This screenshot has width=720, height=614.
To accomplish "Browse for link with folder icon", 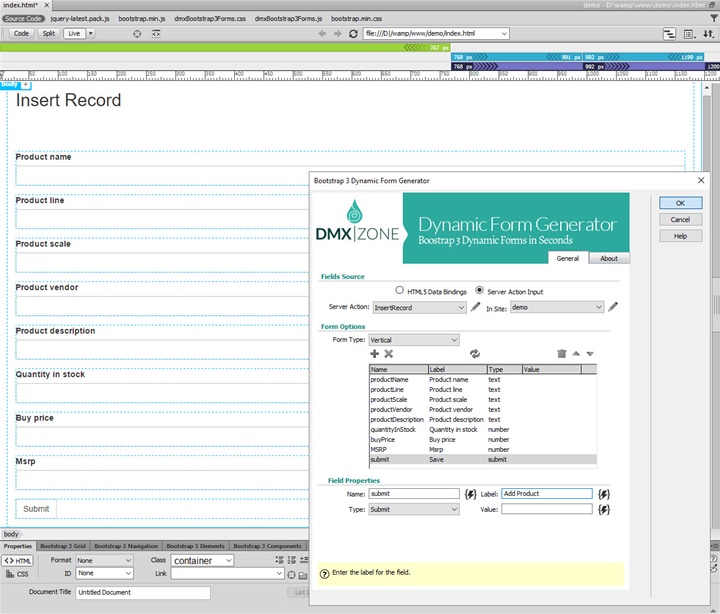I will click(x=303, y=575).
